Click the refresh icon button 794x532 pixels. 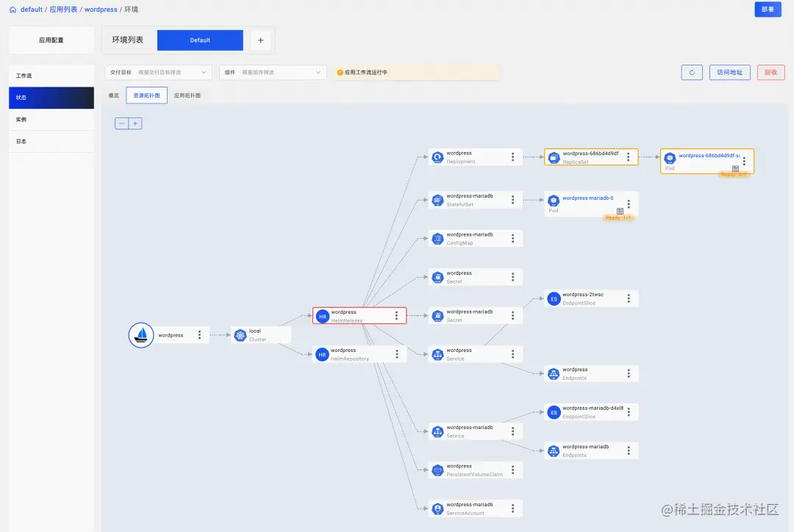[692, 73]
